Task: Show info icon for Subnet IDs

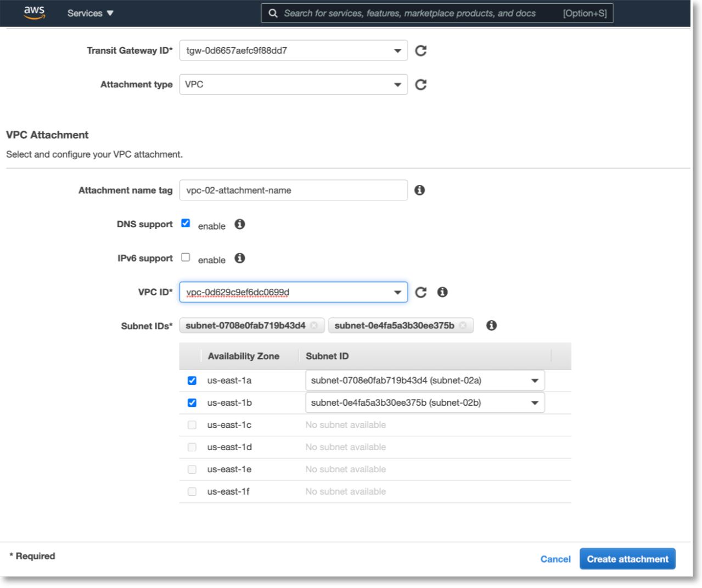Action: click(x=492, y=326)
